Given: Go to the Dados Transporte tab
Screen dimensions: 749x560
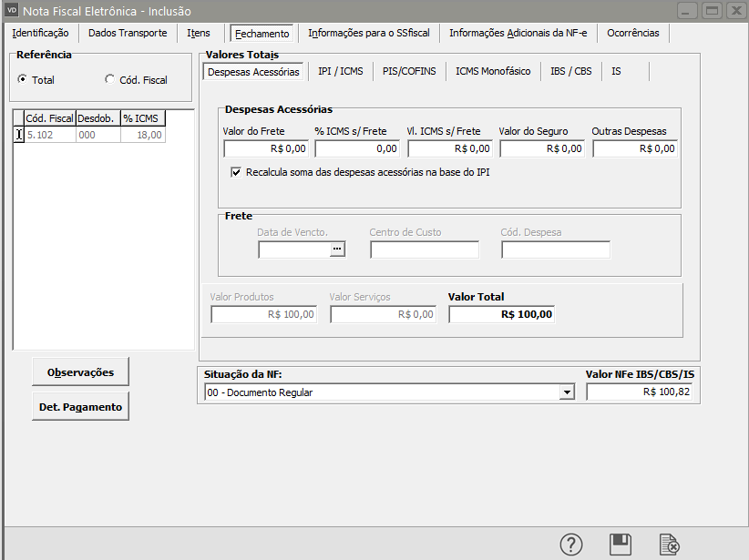Looking at the screenshot, I should coord(128,34).
